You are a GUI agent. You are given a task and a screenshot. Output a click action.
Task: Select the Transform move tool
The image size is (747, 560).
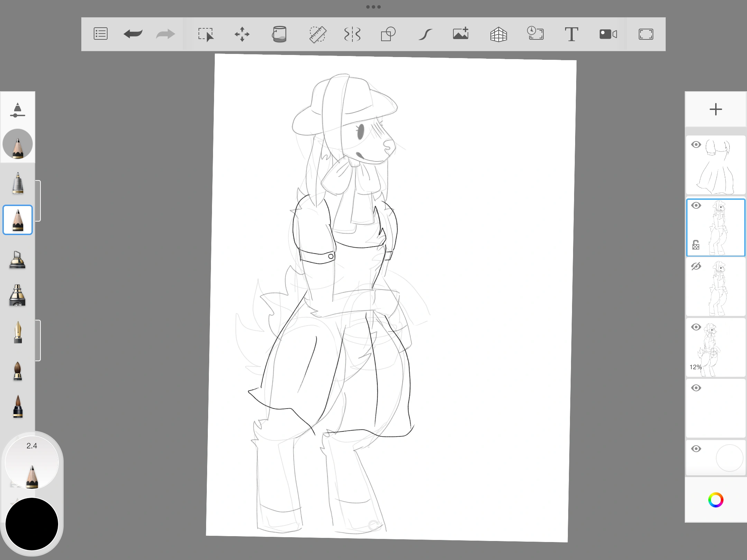[x=242, y=34]
